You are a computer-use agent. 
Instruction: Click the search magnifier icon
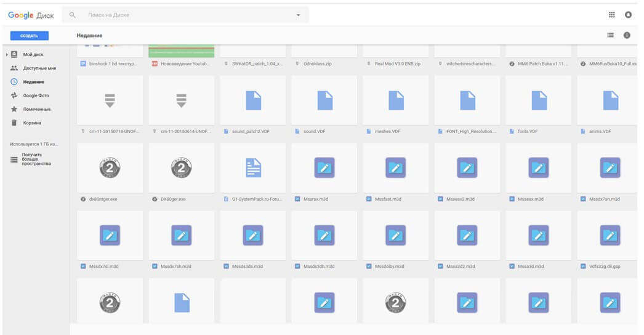click(73, 15)
